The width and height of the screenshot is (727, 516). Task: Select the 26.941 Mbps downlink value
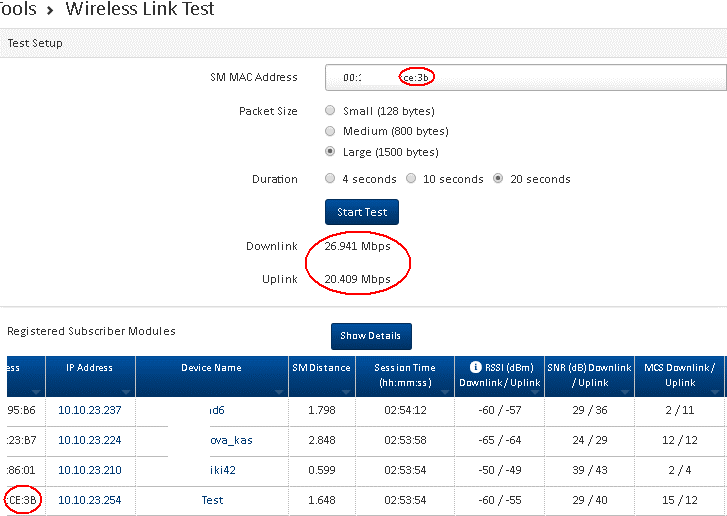click(x=357, y=246)
